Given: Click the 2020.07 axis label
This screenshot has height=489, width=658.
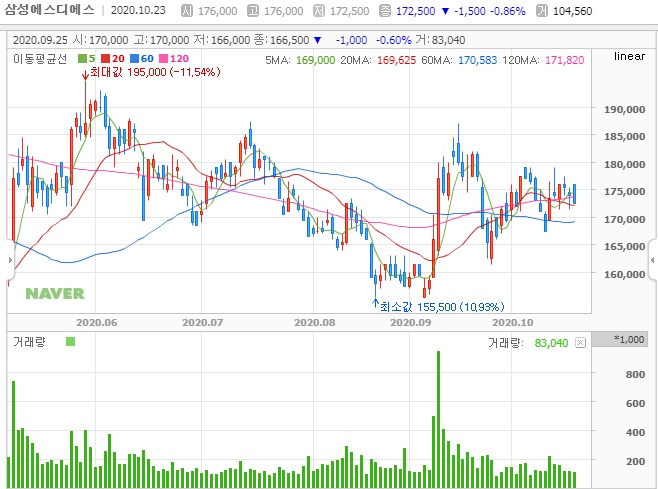Looking at the screenshot, I should tap(203, 323).
